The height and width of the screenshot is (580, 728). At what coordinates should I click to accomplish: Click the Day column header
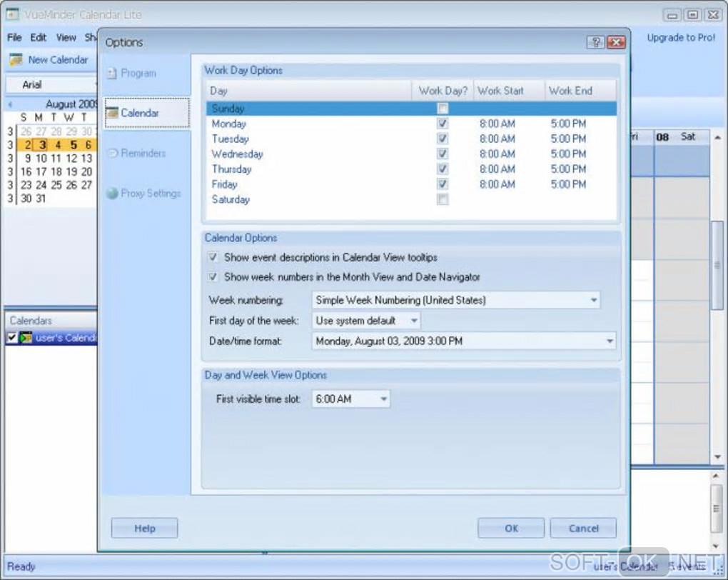309,91
